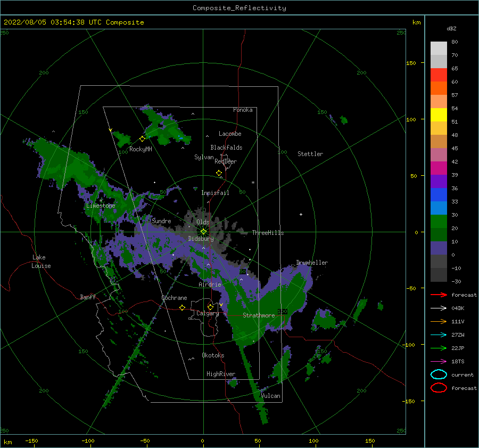Click the Cochrane label

click(174, 298)
